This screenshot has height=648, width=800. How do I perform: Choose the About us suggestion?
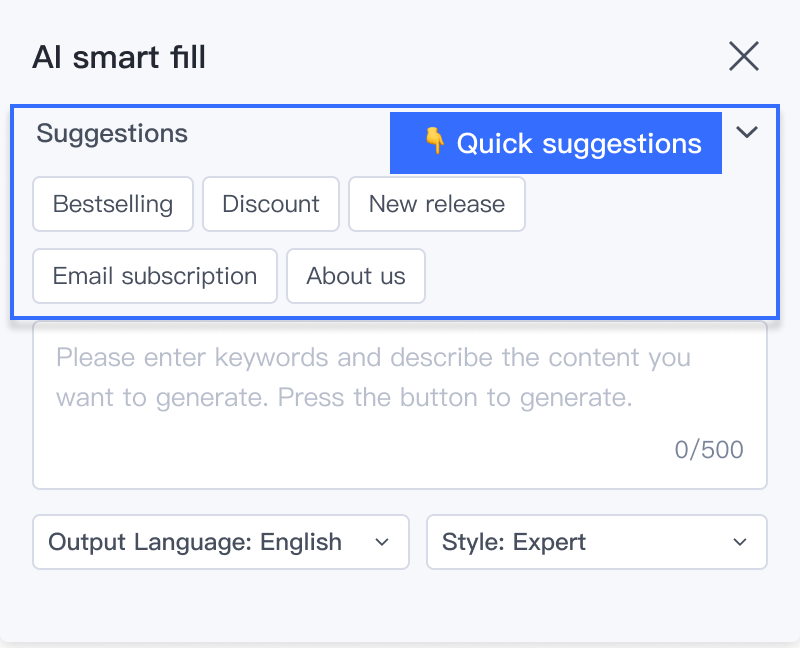[x=356, y=276]
